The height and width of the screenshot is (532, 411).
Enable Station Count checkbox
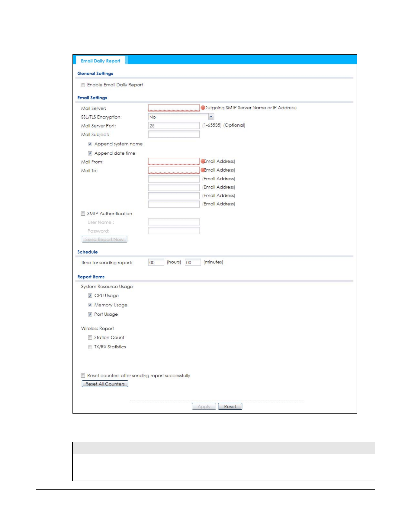pyautogui.click(x=90, y=338)
